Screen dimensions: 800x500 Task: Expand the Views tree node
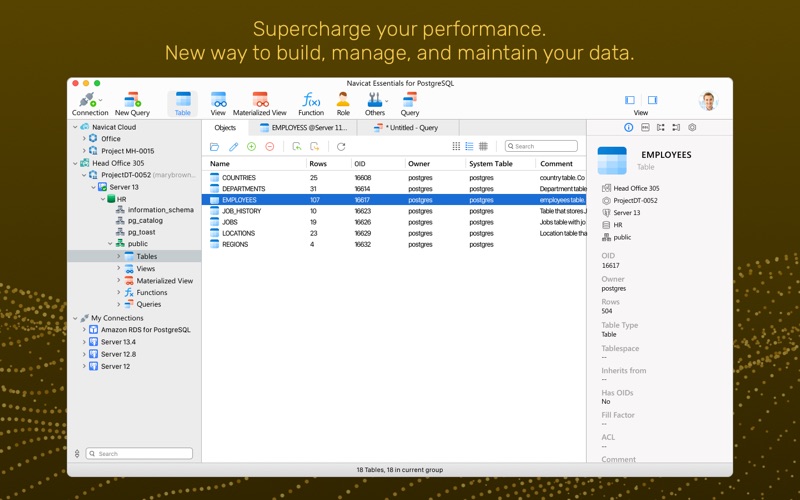point(119,268)
